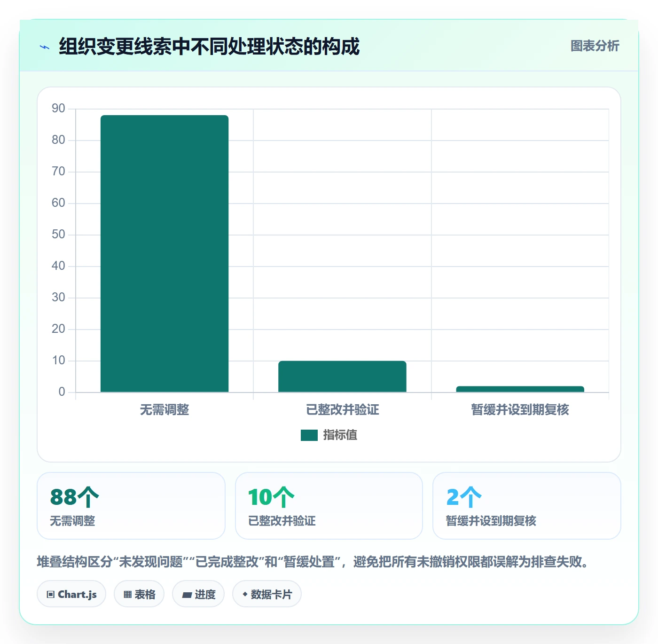
Task: Click the y-axis value 50
Action: (x=58, y=235)
